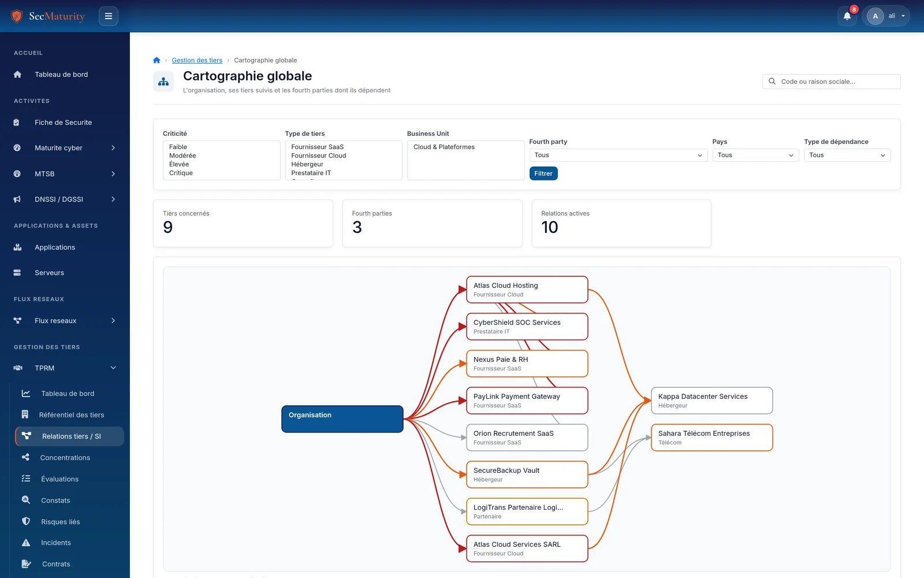Click the Risques liés shield icon
Viewport: 924px width, 578px height.
(26, 521)
